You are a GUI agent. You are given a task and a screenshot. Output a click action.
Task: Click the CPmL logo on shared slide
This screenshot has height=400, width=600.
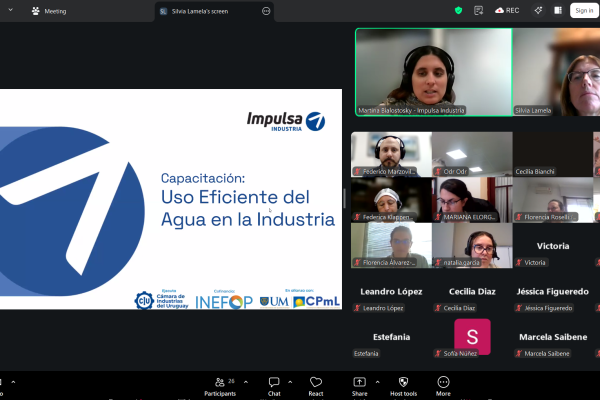tap(316, 302)
